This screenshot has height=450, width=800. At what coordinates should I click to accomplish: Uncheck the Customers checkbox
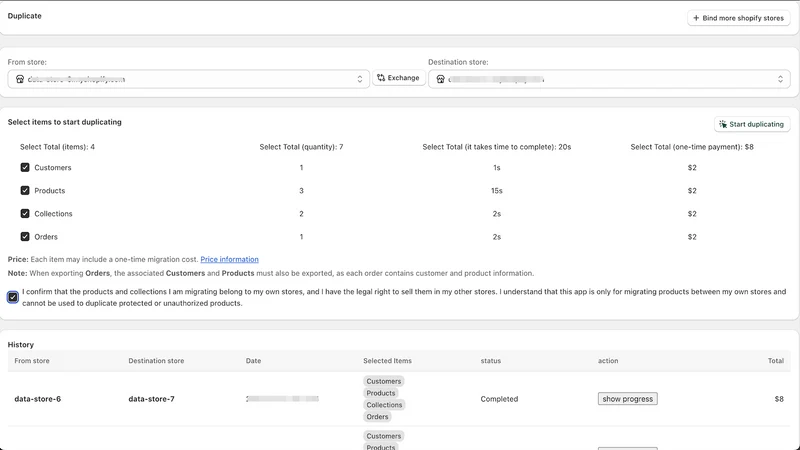[x=24, y=167]
